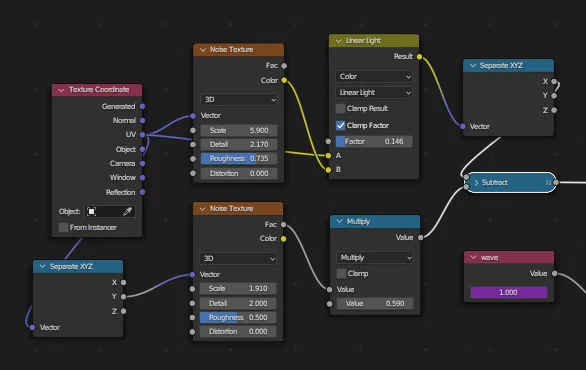The height and width of the screenshot is (370, 586).
Task: Click the object icon in the Object field
Action: 92,212
